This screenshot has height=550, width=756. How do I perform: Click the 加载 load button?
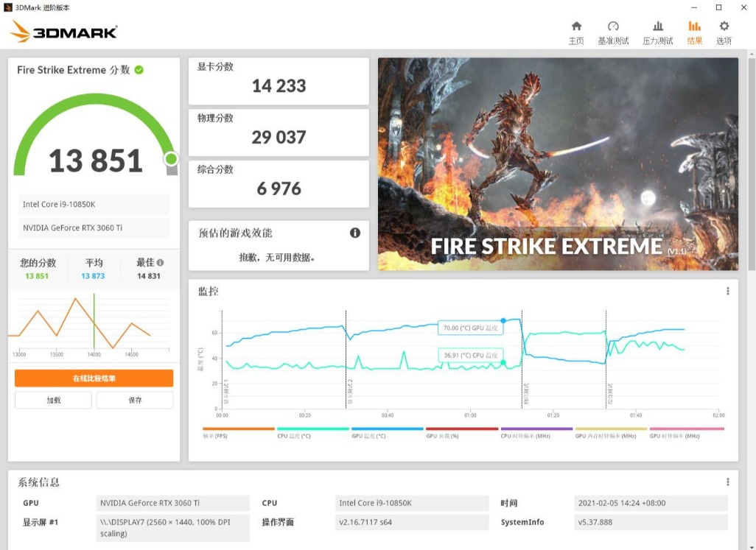tap(53, 400)
